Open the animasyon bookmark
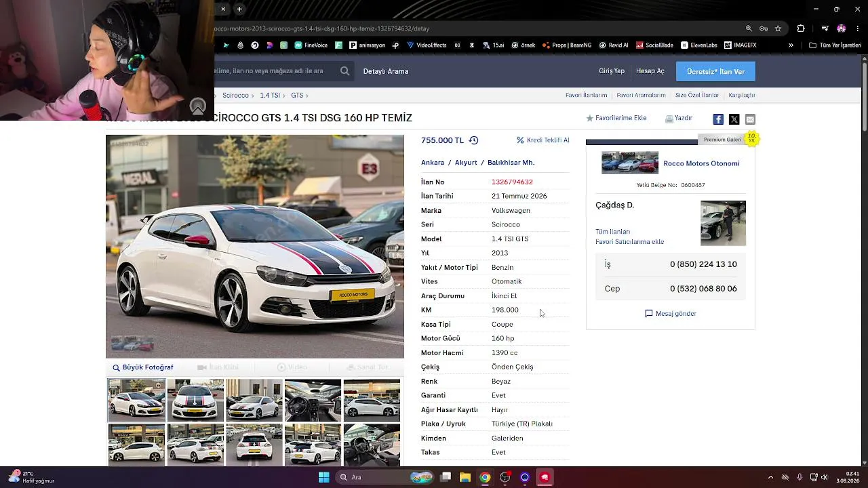 (x=367, y=45)
